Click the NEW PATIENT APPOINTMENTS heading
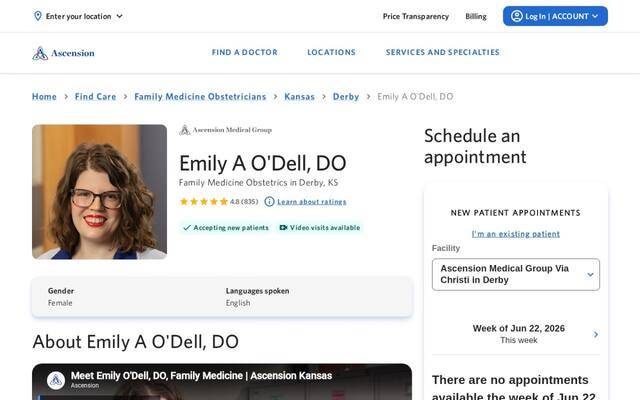This screenshot has height=400, width=640. [x=516, y=213]
